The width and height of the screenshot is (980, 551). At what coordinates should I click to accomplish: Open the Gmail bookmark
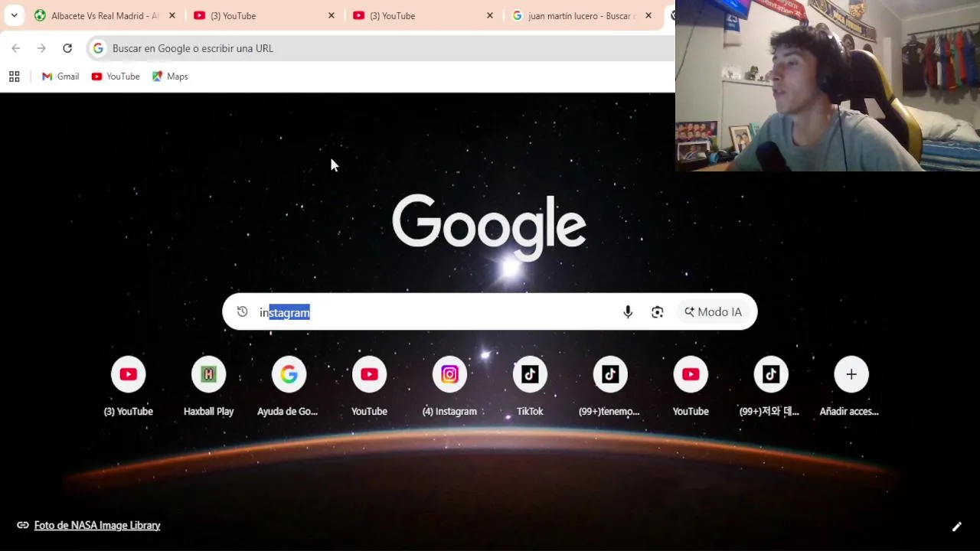(x=60, y=77)
